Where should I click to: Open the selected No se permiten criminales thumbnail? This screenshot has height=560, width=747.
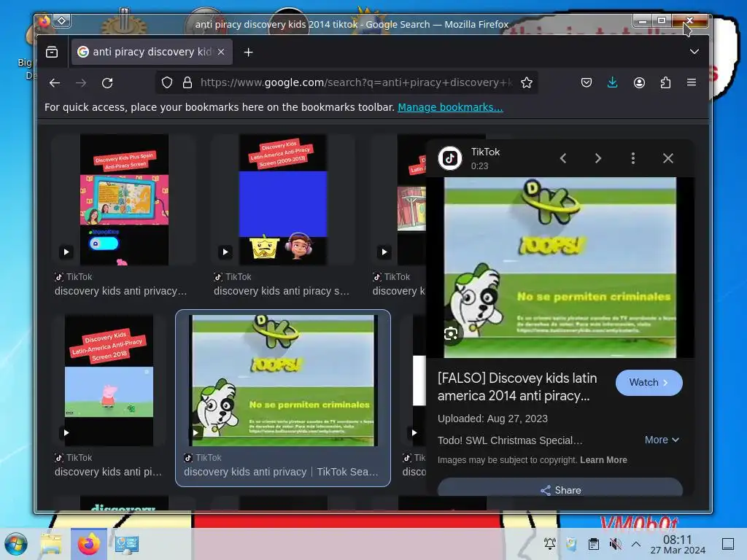coord(283,381)
